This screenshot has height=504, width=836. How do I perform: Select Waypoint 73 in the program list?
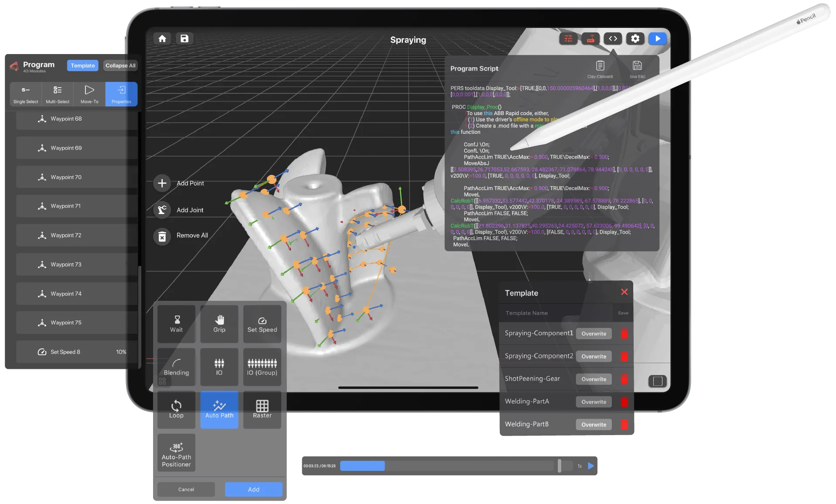click(x=77, y=265)
